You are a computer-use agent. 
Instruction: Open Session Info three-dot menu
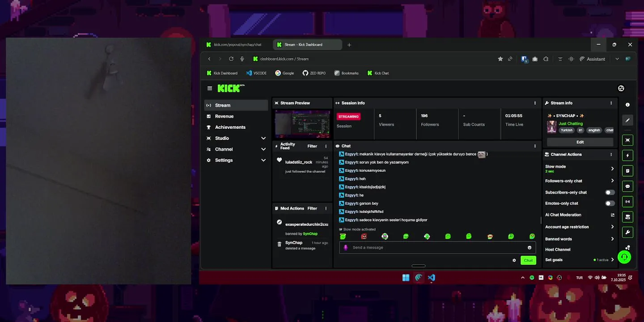click(535, 103)
